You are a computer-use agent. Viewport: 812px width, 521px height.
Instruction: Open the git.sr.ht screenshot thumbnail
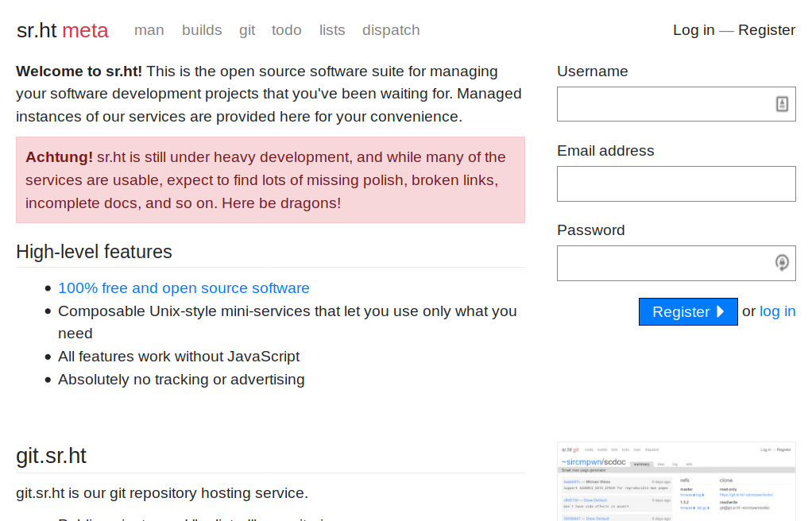pos(676,481)
